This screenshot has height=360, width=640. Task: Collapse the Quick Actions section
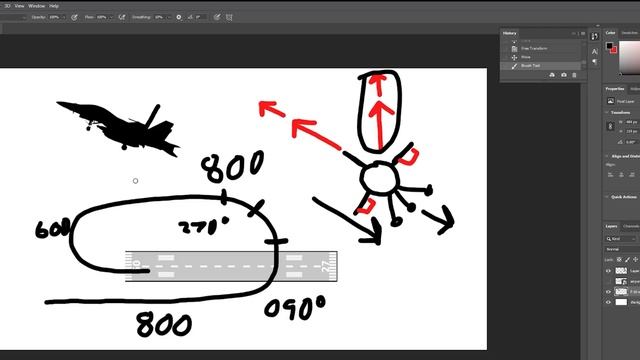[607, 197]
